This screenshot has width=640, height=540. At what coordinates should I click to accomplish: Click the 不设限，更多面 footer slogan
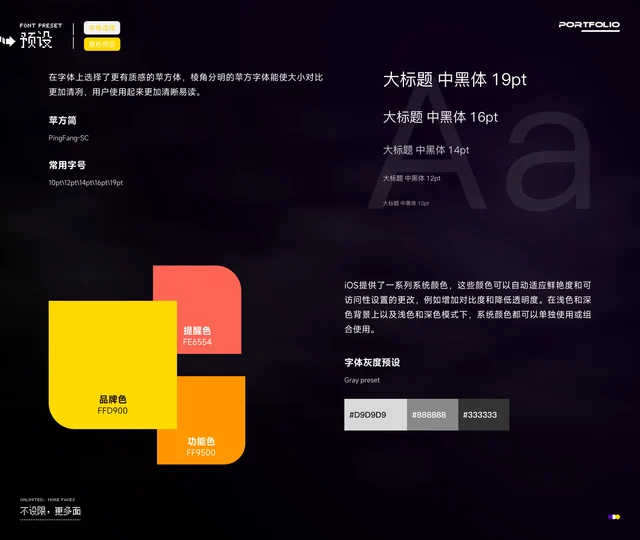point(50,511)
